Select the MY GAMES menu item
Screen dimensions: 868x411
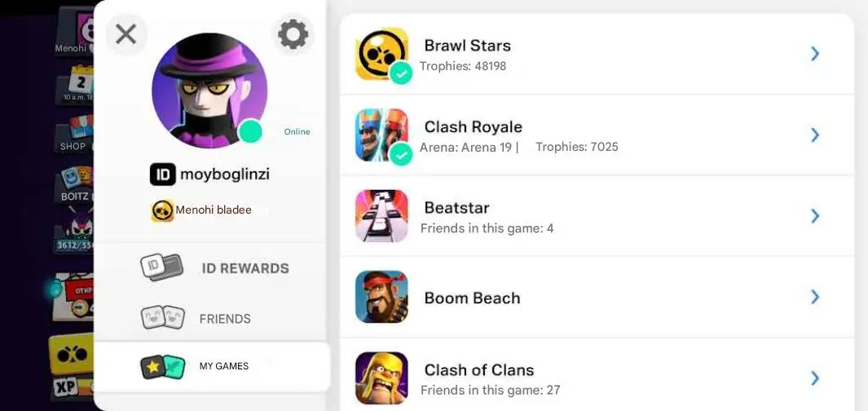coord(212,366)
